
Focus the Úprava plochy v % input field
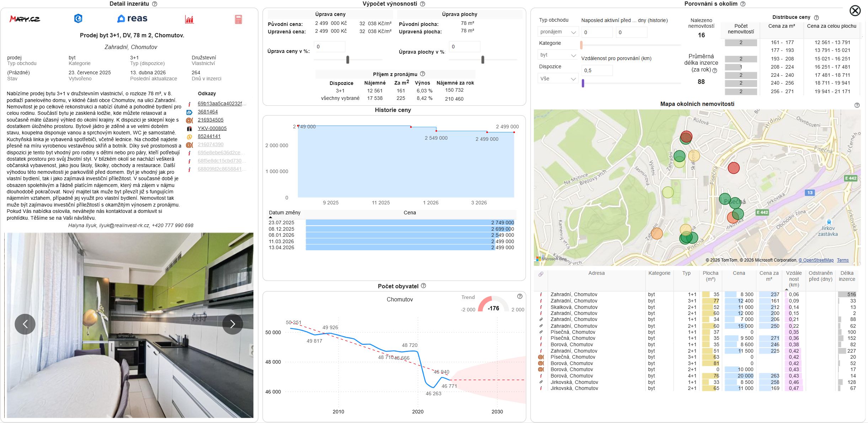pyautogui.click(x=465, y=47)
